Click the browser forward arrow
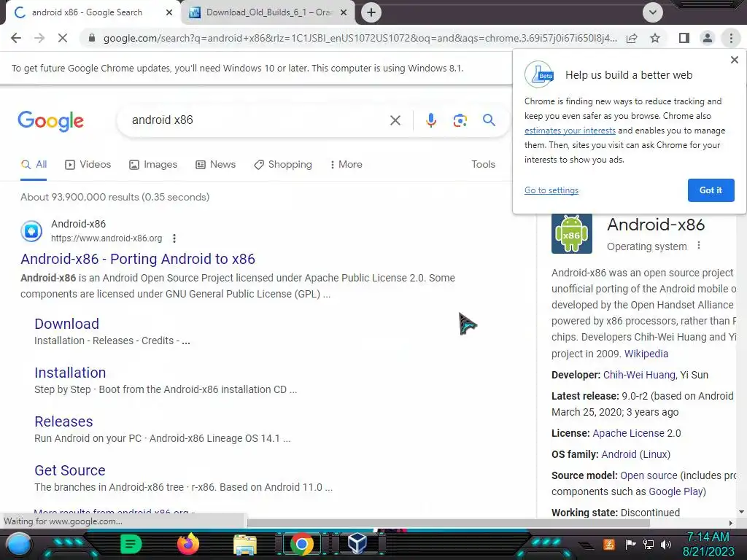The height and width of the screenshot is (560, 747). [x=39, y=38]
